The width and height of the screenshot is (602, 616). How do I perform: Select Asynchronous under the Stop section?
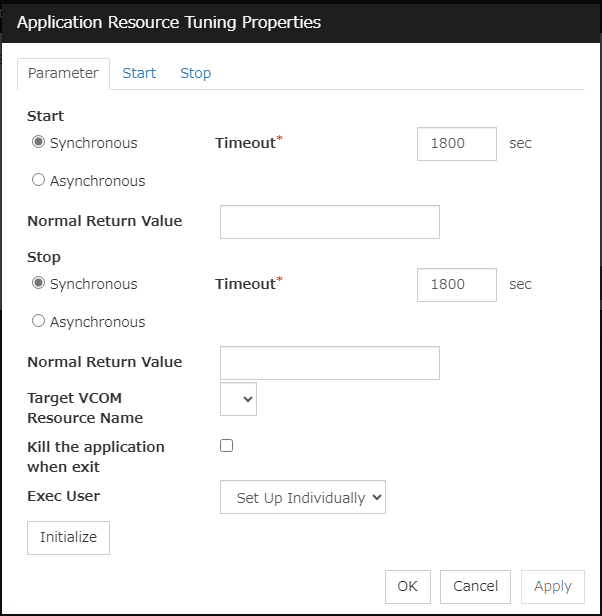coord(39,322)
